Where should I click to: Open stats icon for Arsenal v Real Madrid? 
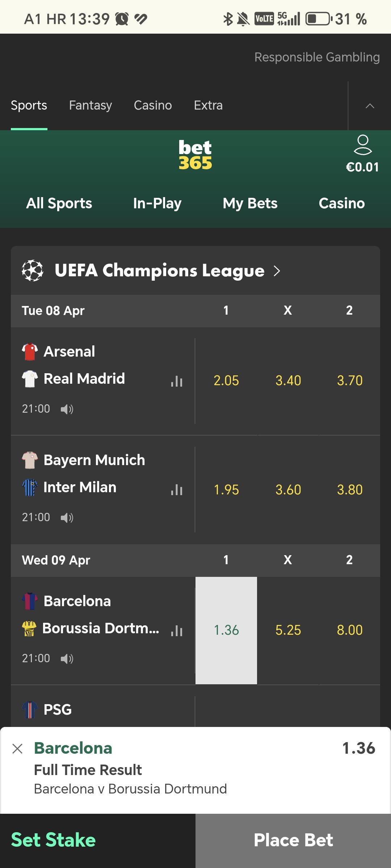177,381
